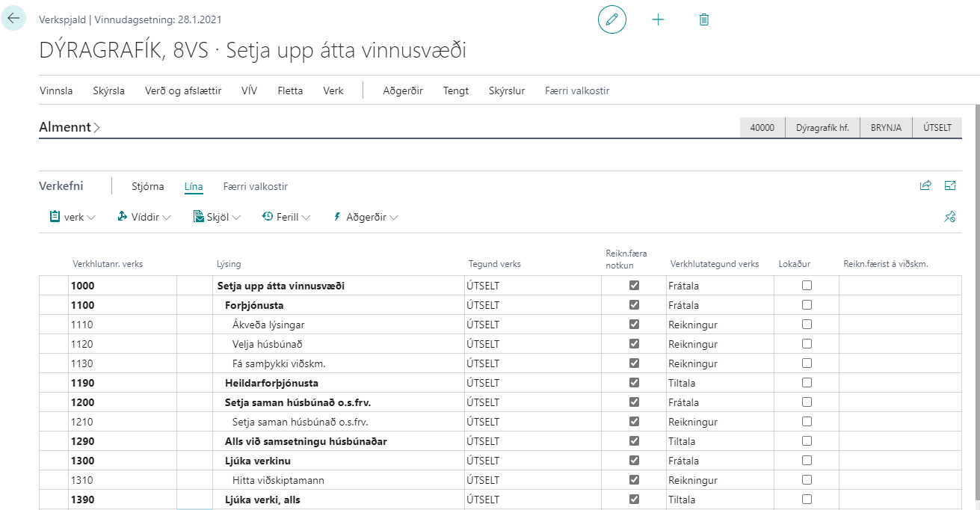Click the back arrow button
This screenshot has width=980, height=510.
point(13,18)
